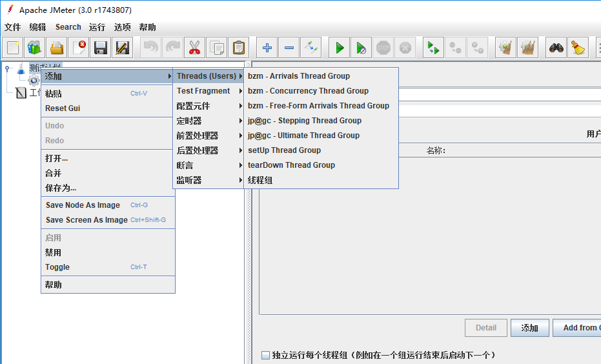Click the Detail button

coord(486,328)
